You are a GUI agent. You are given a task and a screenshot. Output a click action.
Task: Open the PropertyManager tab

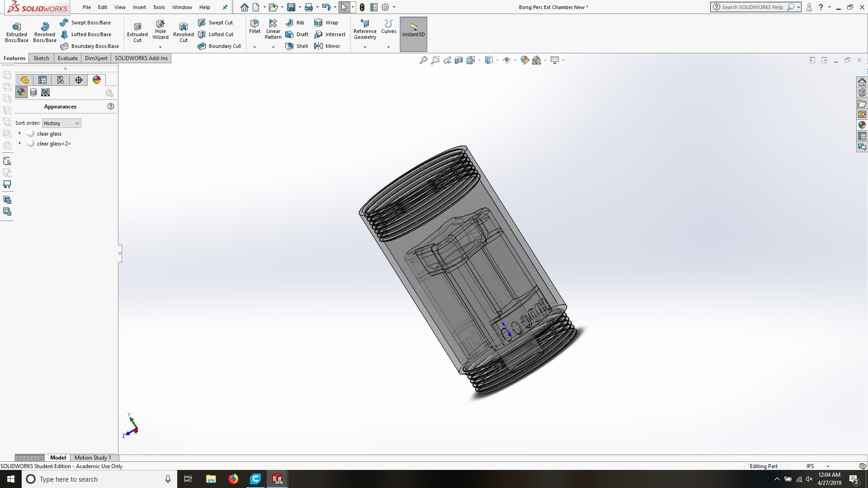[42, 80]
